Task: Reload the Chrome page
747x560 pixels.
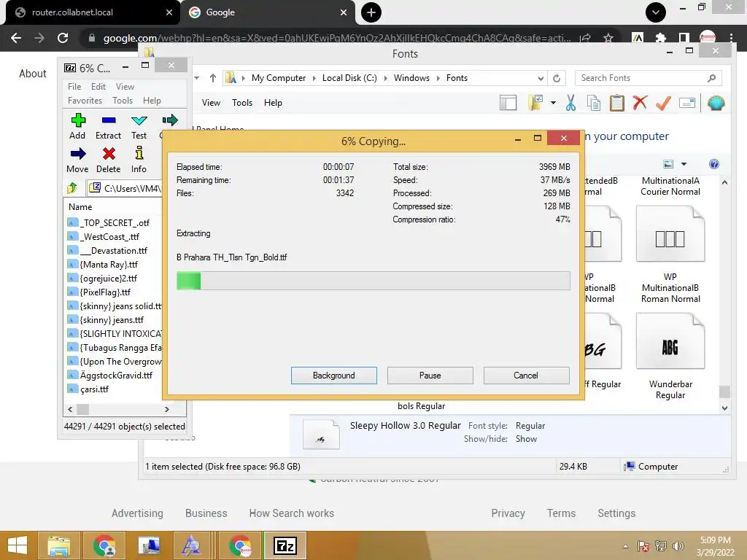Action: (x=63, y=38)
